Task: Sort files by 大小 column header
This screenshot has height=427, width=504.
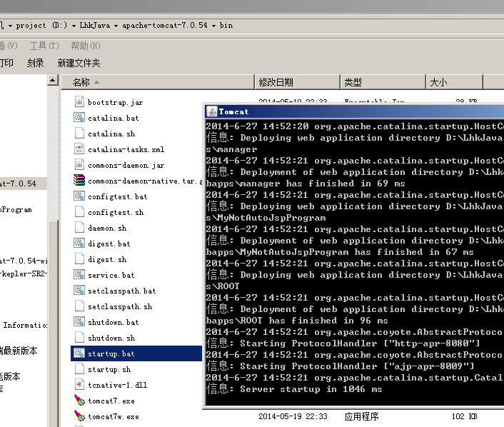Action: (455, 82)
